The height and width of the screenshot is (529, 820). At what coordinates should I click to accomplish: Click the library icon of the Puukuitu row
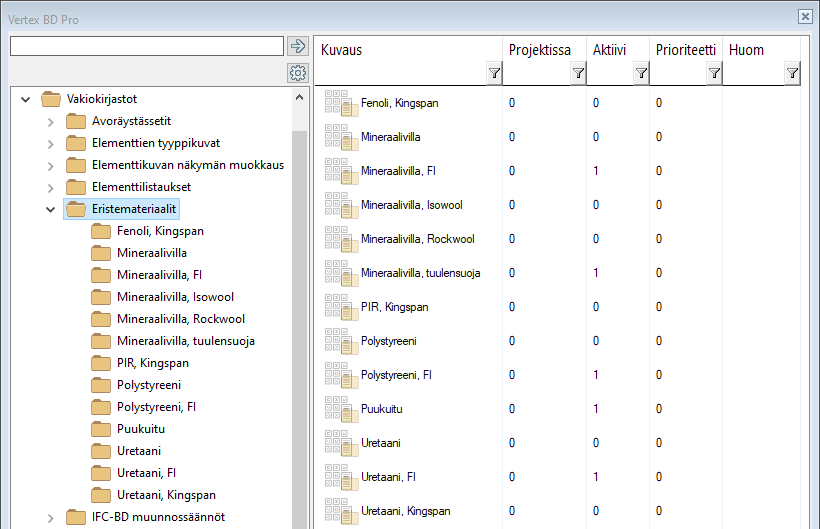(341, 409)
